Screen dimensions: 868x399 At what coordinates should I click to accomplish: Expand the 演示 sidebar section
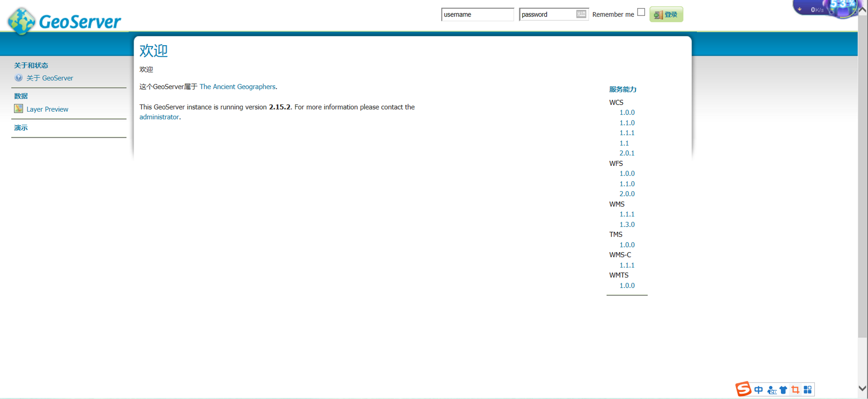(21, 128)
